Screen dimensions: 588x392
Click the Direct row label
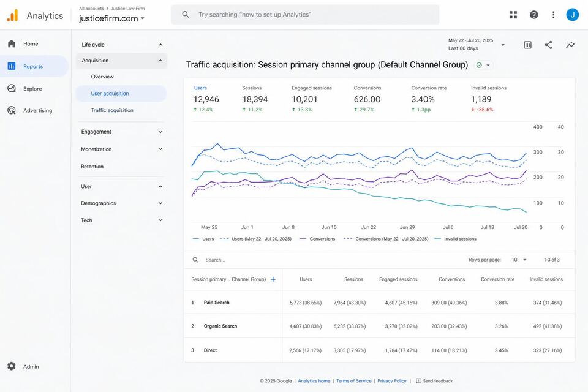(210, 350)
